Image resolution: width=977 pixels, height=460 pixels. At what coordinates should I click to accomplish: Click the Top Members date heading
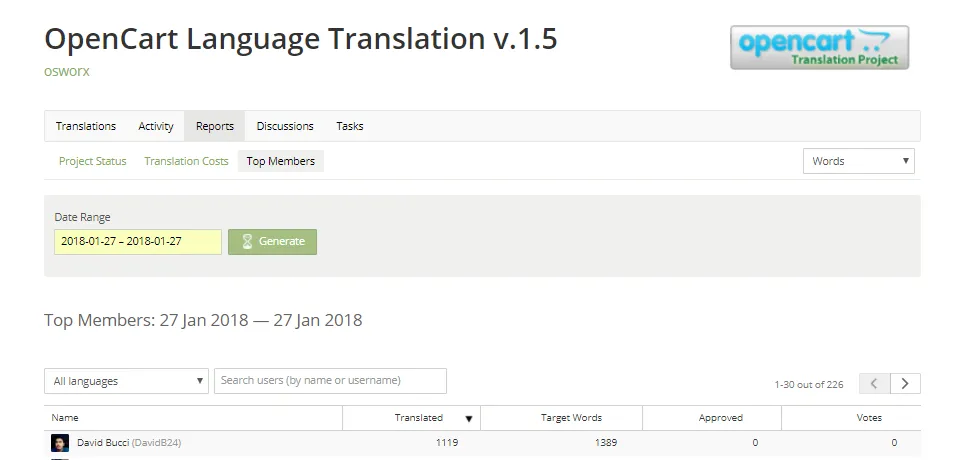coord(203,320)
